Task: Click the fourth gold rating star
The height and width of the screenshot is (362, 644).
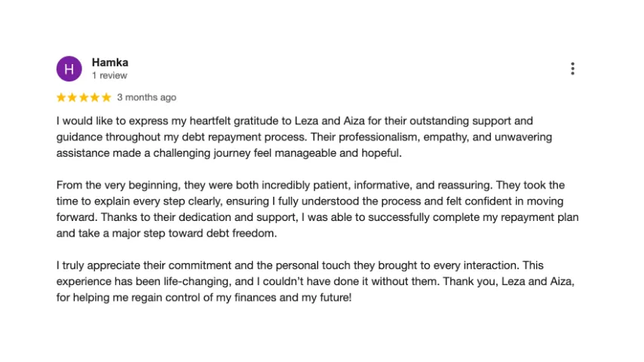Action: [95, 97]
